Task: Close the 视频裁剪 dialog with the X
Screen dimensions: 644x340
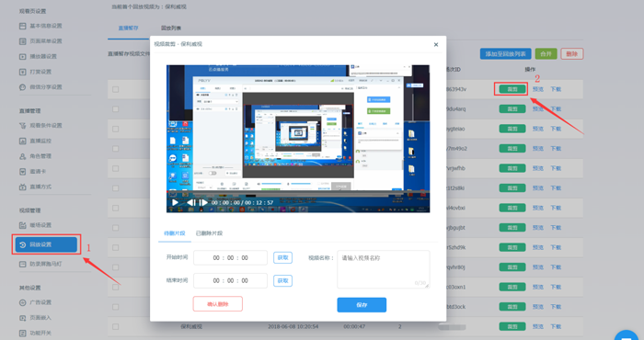Action: pyautogui.click(x=436, y=45)
